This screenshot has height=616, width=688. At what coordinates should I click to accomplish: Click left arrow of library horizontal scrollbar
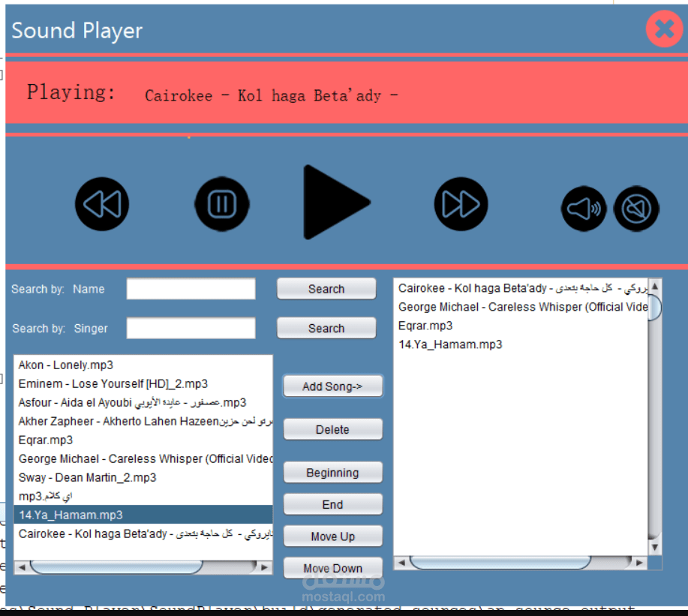[22, 567]
